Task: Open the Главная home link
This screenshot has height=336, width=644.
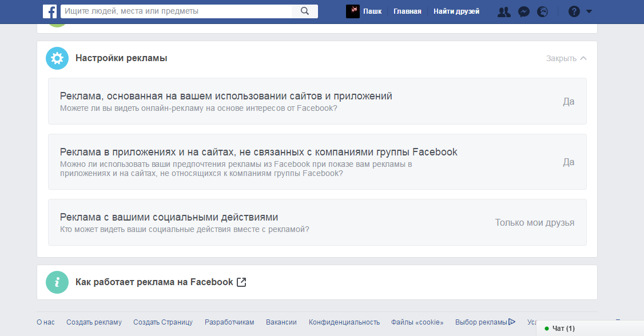Action: point(407,11)
